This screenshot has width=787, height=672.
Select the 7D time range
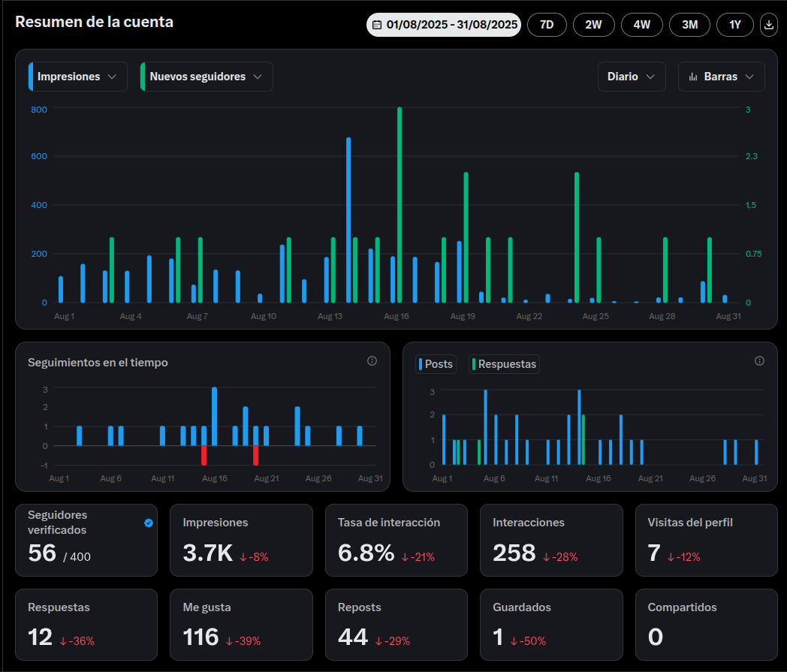(x=547, y=25)
